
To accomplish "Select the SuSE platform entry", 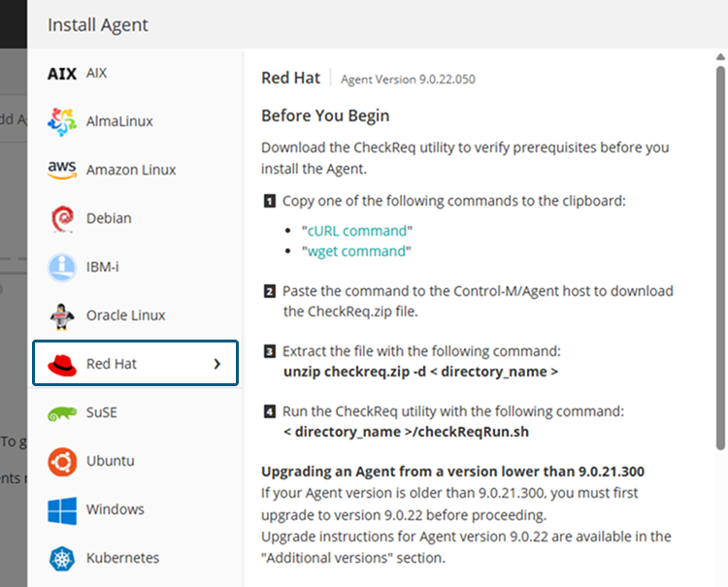I will tap(103, 412).
